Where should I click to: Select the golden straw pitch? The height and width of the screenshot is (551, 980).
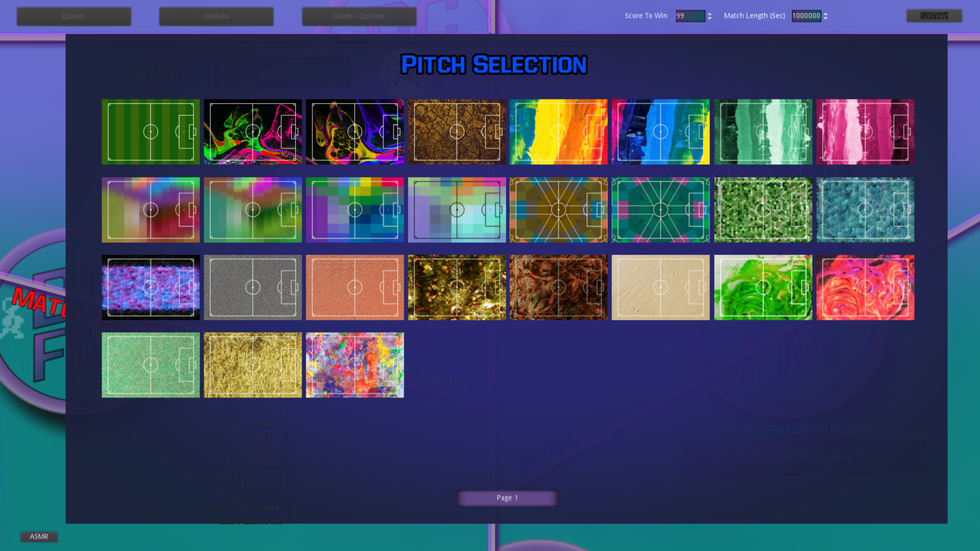253,365
